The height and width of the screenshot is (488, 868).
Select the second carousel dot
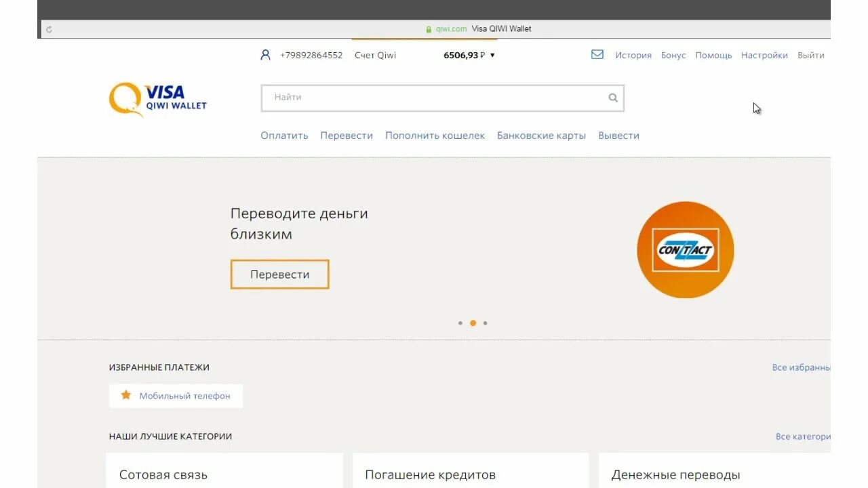point(473,323)
